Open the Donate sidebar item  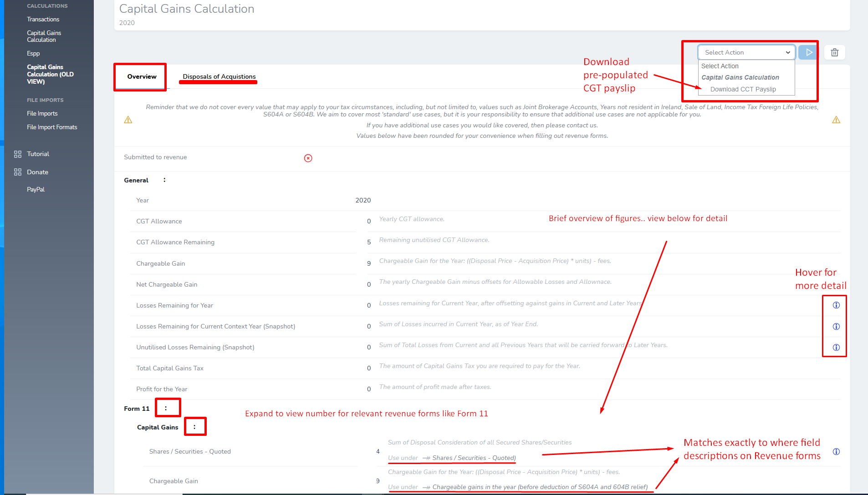coord(37,172)
